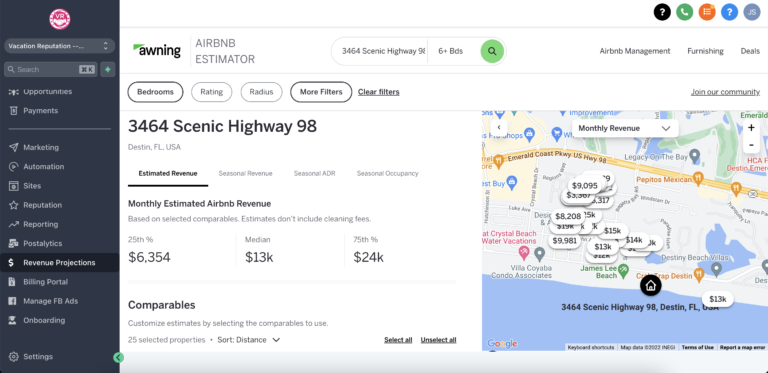Click the black home map marker
This screenshot has height=373, width=768.
[x=650, y=285]
